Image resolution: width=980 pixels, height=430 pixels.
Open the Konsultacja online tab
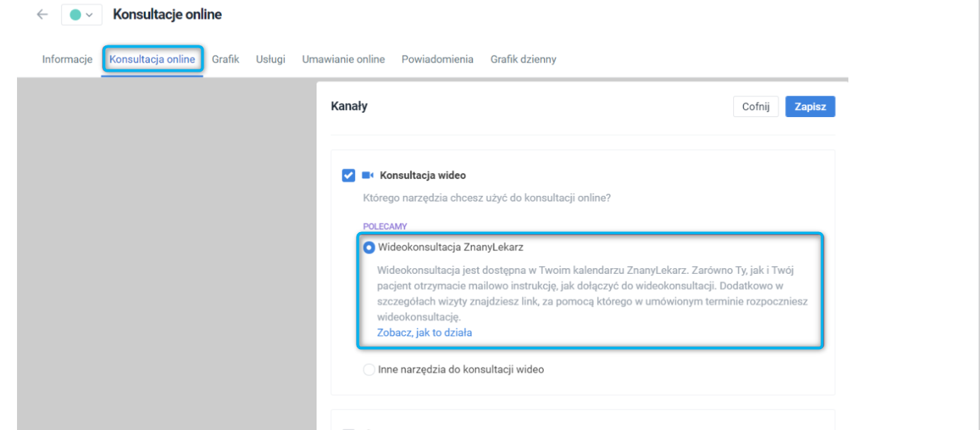(152, 59)
